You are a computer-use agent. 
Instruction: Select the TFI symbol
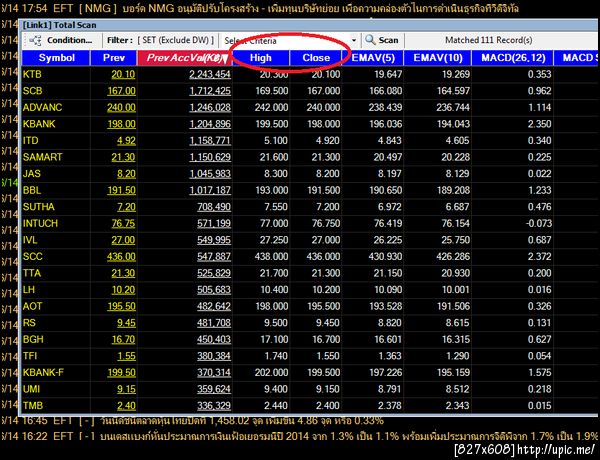(x=30, y=356)
